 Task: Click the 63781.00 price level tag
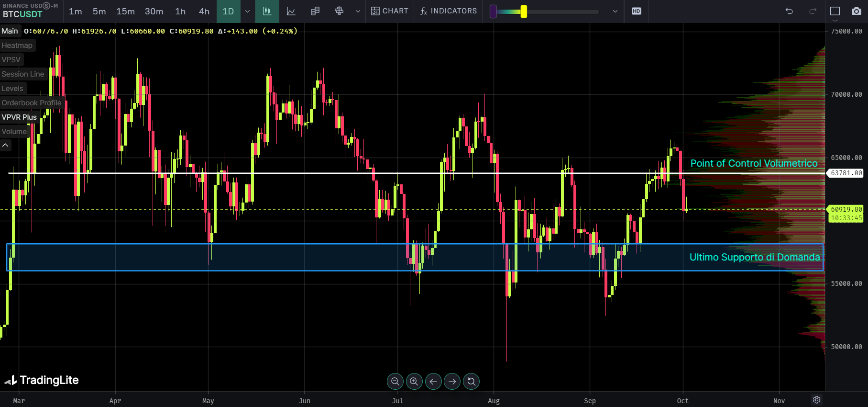(846, 173)
